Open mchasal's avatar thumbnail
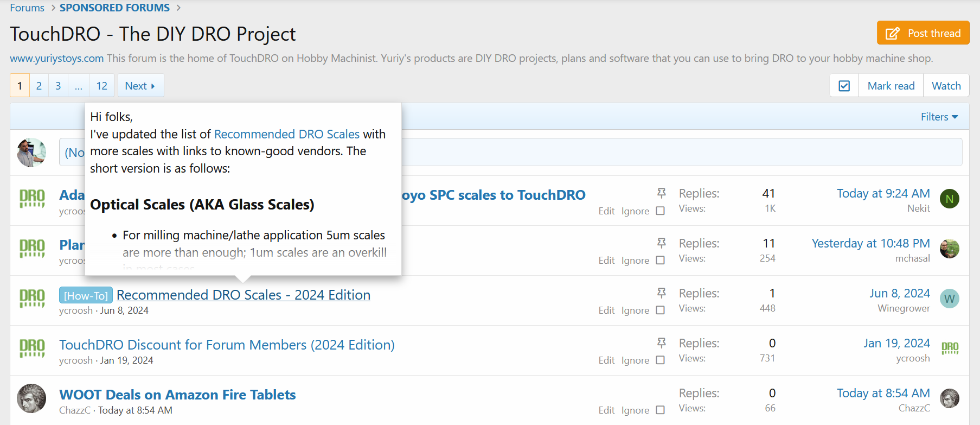 [950, 249]
